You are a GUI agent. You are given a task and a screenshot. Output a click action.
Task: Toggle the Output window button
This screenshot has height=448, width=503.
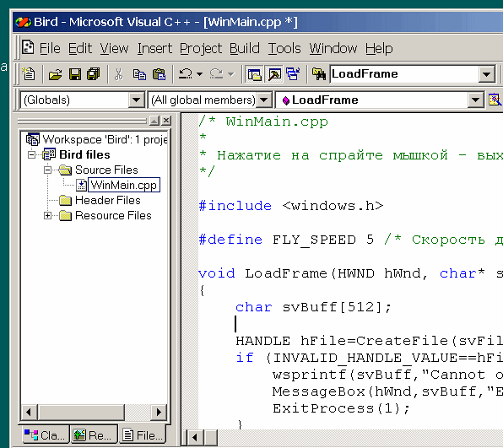274,74
